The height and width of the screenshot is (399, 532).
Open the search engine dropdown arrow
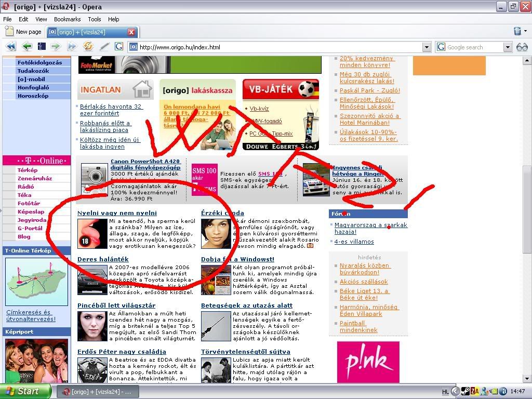(508, 47)
